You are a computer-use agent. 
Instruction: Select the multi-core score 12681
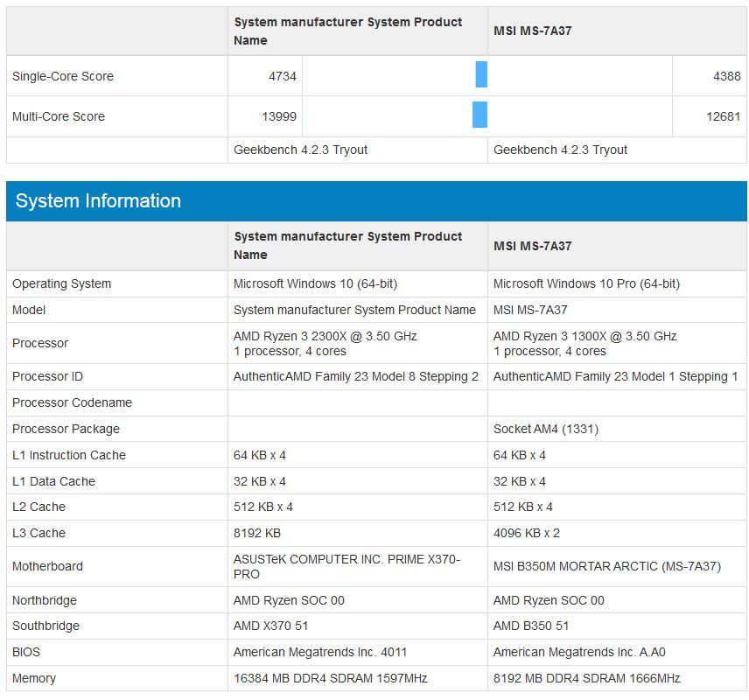724,116
